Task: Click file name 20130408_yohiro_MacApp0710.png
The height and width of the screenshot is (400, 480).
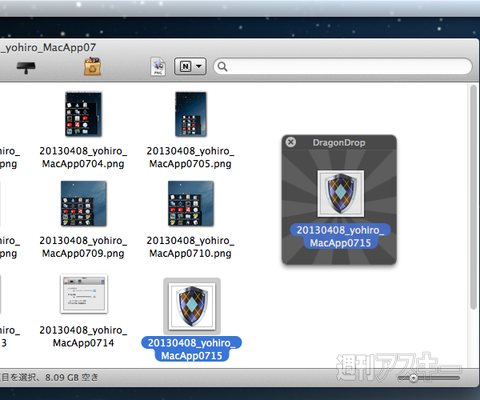Action: pos(190,247)
